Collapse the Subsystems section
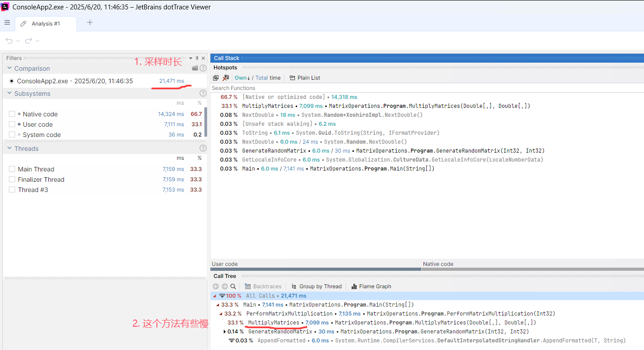The height and width of the screenshot is (350, 644). (9, 94)
